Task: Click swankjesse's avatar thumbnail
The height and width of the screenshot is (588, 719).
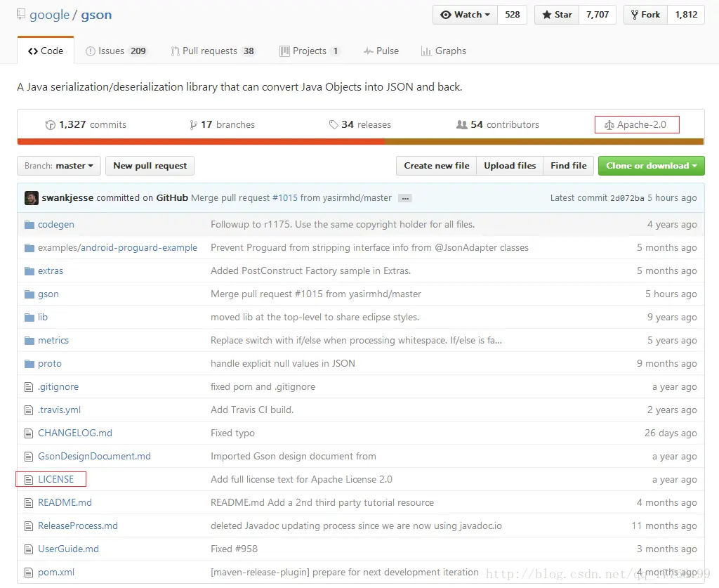Action: [x=31, y=198]
